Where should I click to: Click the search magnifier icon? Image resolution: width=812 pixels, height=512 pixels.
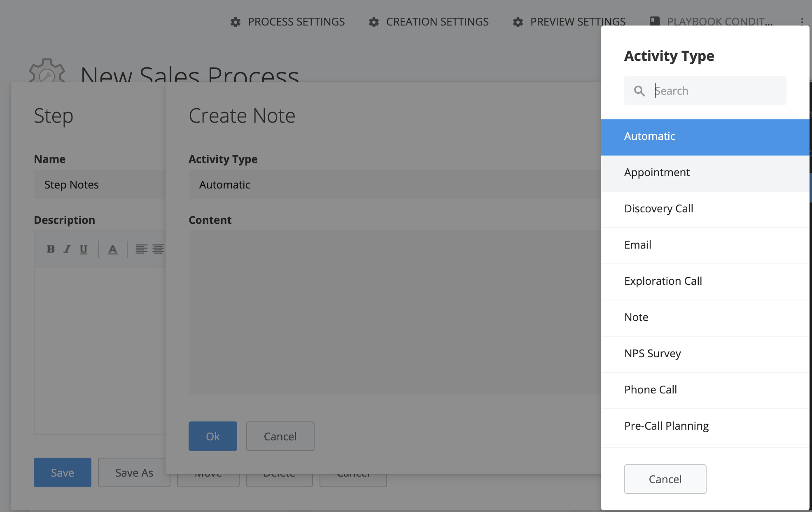(x=639, y=91)
